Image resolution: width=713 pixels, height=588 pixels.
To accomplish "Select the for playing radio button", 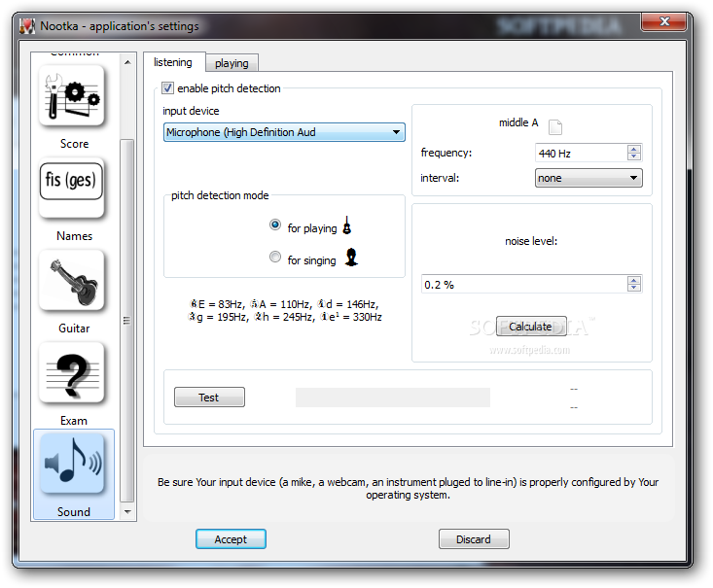I will coord(275,225).
